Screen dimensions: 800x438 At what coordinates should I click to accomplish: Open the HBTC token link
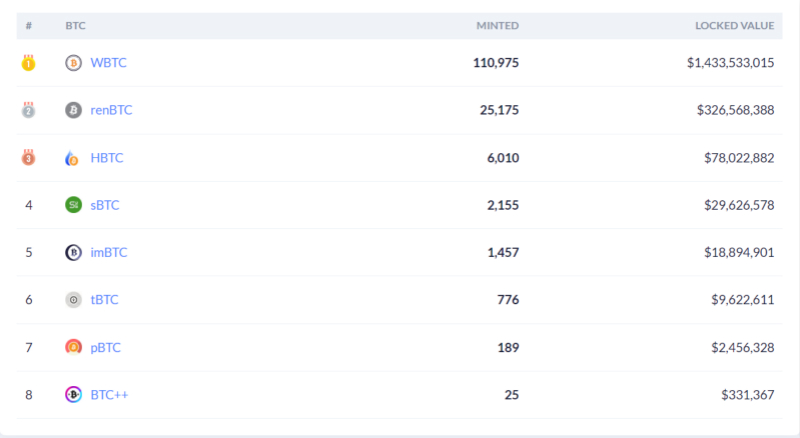(x=107, y=158)
